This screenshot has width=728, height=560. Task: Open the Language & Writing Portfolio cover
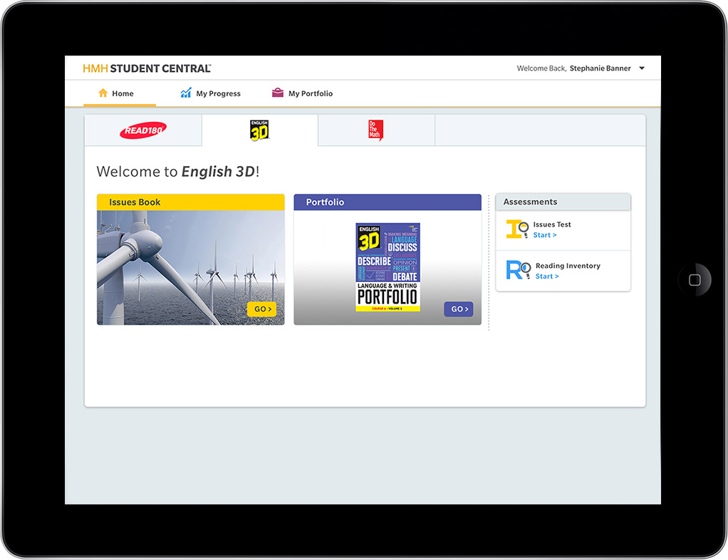click(x=388, y=267)
